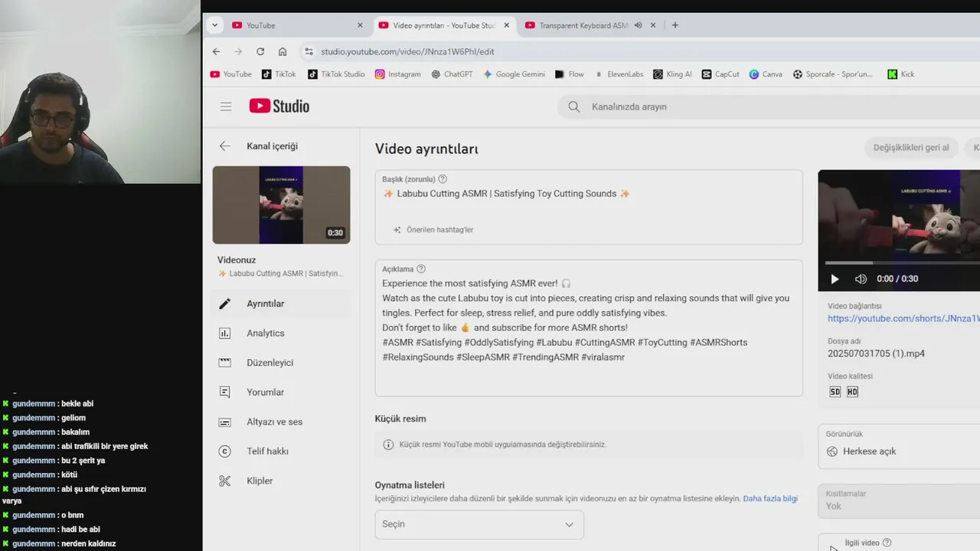Open Yorumlar comment icon
Viewport: 980px width, 551px height.
pyautogui.click(x=224, y=392)
